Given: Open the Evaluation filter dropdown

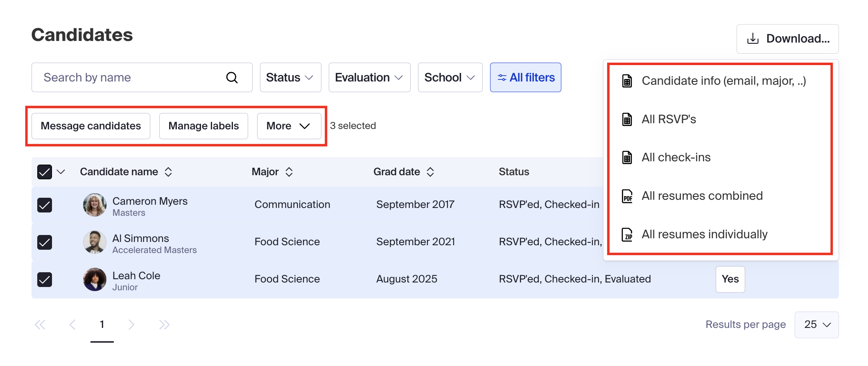Looking at the screenshot, I should click(369, 77).
